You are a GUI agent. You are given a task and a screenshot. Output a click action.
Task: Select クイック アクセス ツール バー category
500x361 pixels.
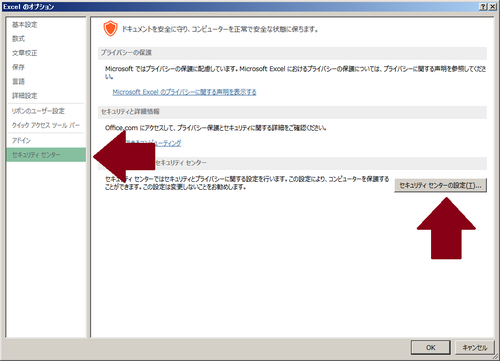(46, 125)
